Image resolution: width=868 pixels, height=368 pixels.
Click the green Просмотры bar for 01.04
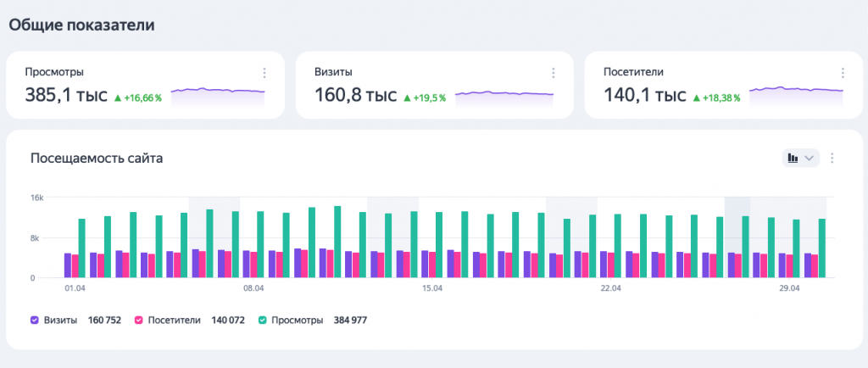(x=82, y=248)
